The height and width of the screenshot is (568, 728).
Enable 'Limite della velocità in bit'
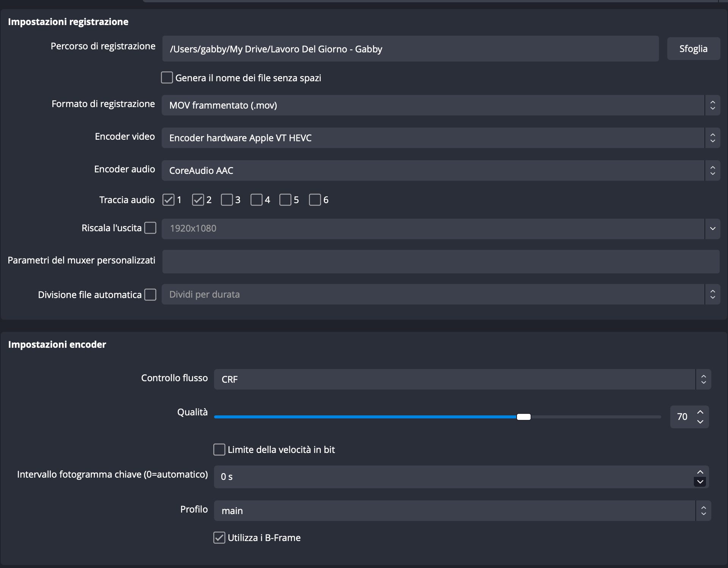coord(219,450)
